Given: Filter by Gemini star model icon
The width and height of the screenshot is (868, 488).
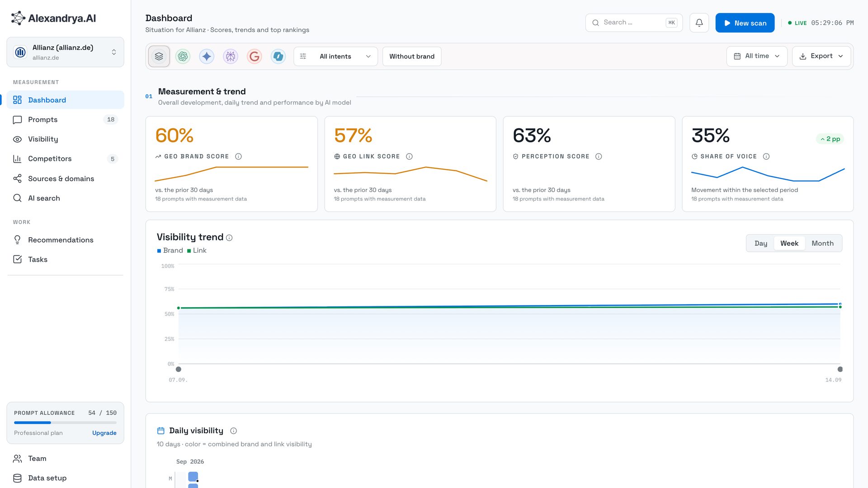Looking at the screenshot, I should pyautogui.click(x=207, y=56).
